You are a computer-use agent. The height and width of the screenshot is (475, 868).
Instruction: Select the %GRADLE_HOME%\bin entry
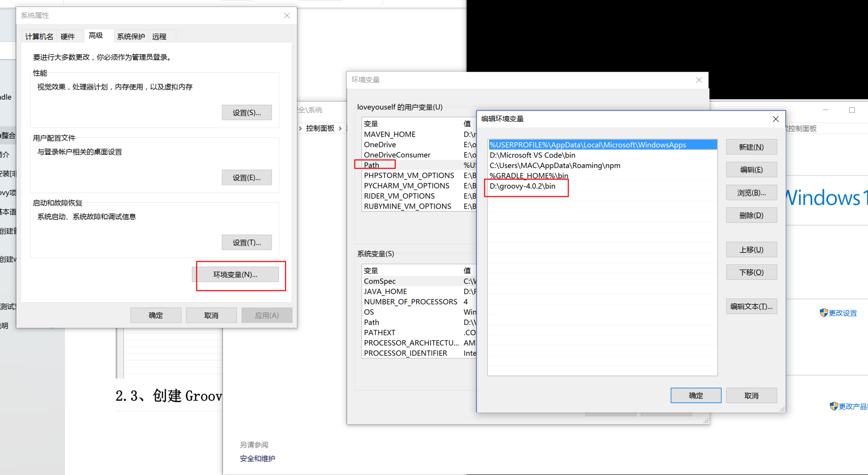click(603, 176)
